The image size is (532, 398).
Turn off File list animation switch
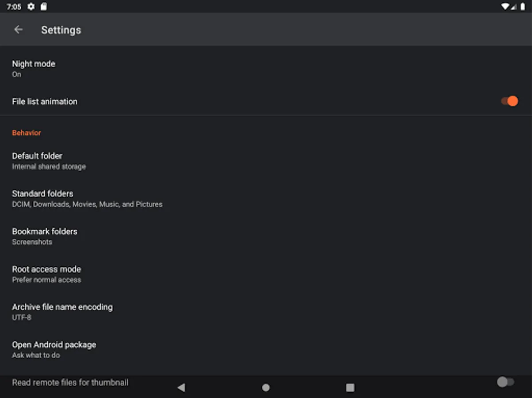(x=509, y=101)
